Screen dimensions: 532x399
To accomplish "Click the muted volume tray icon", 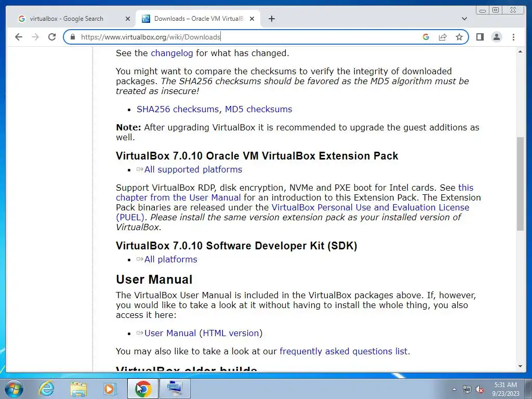I will tap(479, 390).
